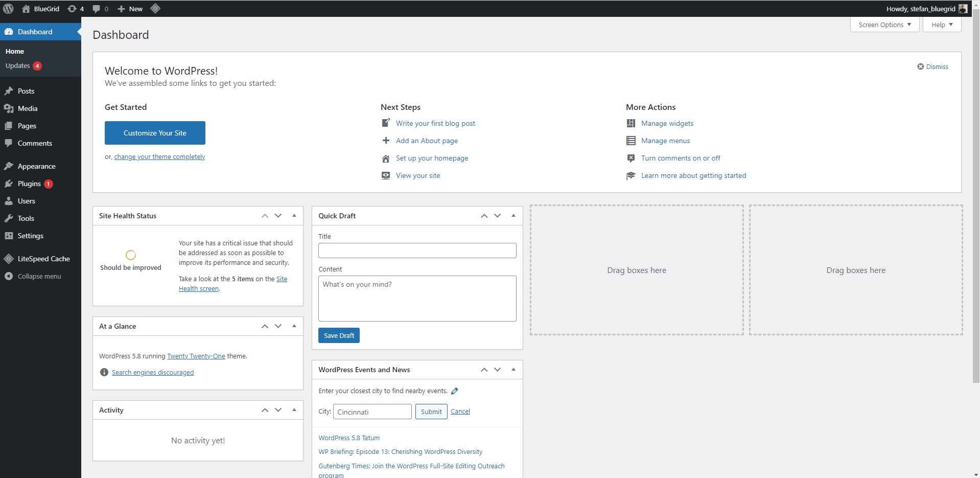Click the user avatar beside Howdy text
980x478 pixels.
click(963, 9)
